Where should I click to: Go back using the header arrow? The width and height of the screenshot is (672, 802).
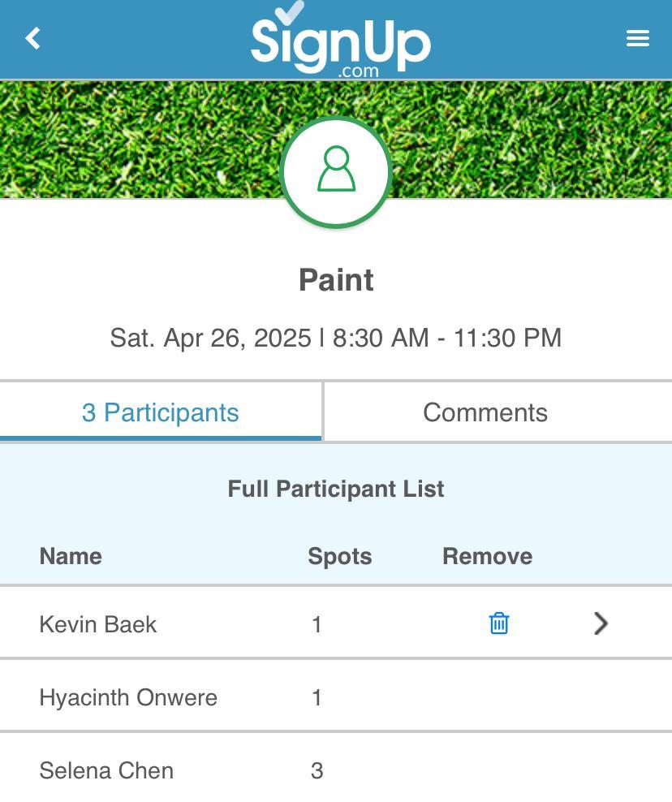click(33, 38)
